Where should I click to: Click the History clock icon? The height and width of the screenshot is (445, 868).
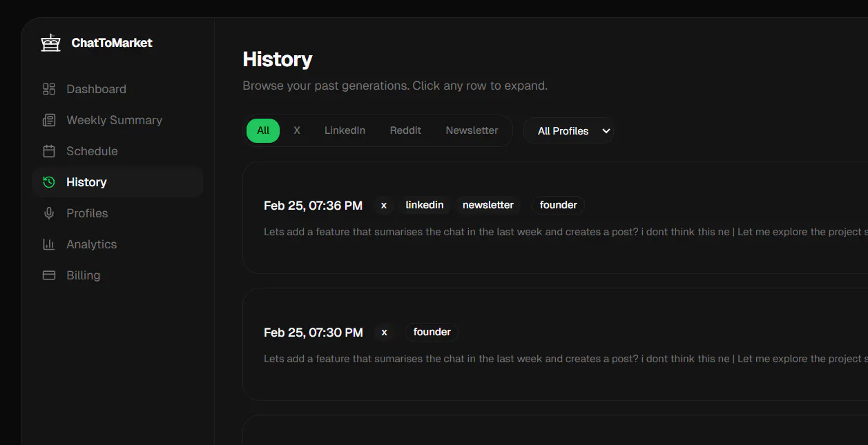49,182
